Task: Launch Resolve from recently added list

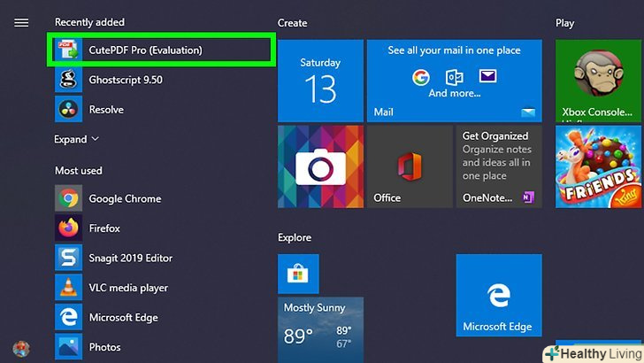Action: 106,110
